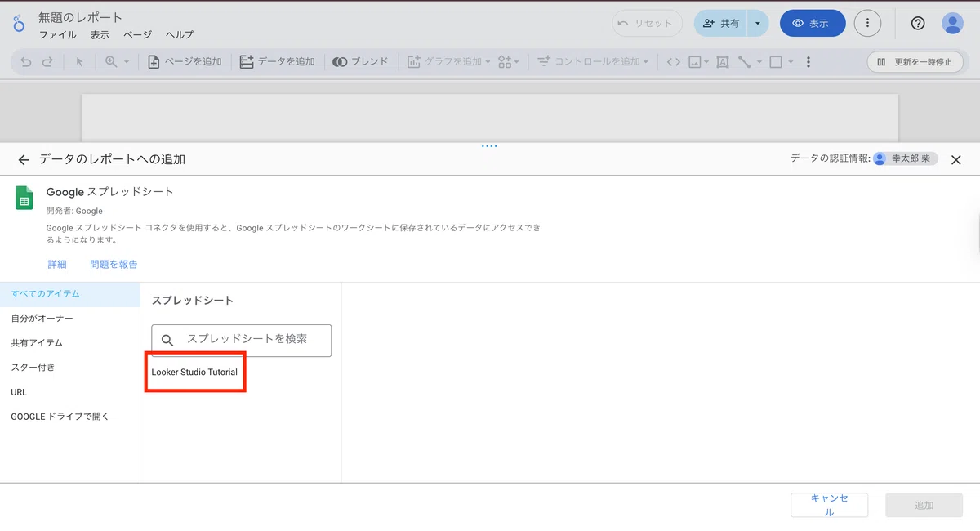The height and width of the screenshot is (531, 980).
Task: Click the 追加 button
Action: [x=924, y=505]
